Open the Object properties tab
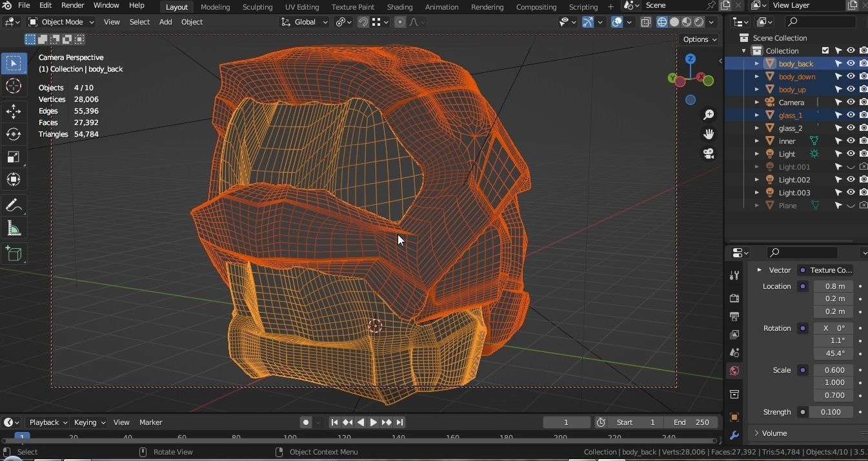The height and width of the screenshot is (461, 868). tap(734, 417)
